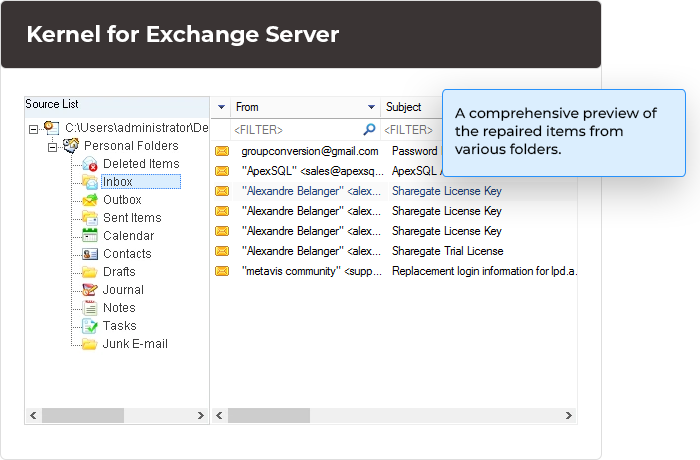Click the search magnifier in the From filter
700x460 pixels.
(x=369, y=130)
